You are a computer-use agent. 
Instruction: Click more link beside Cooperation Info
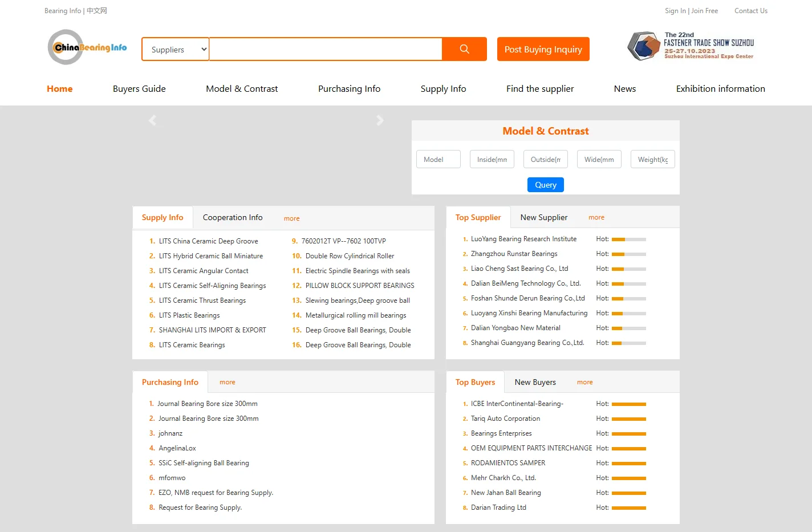291,218
